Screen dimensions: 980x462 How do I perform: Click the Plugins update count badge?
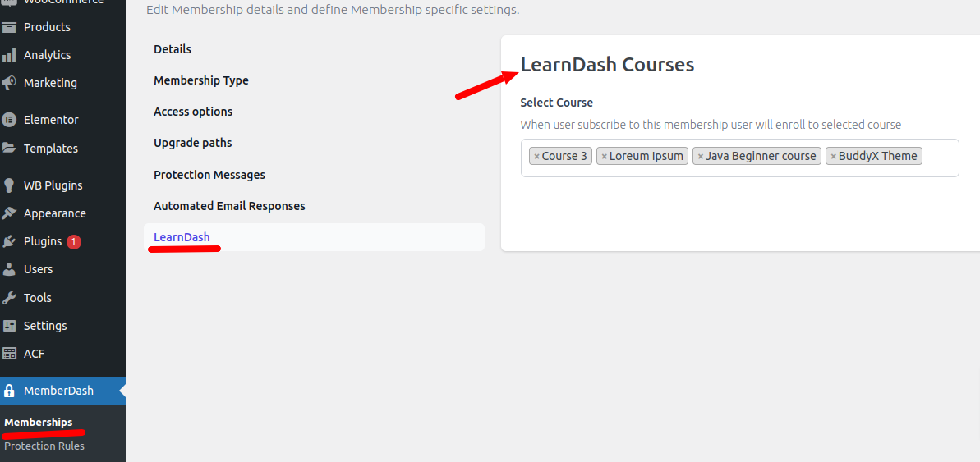coord(74,241)
